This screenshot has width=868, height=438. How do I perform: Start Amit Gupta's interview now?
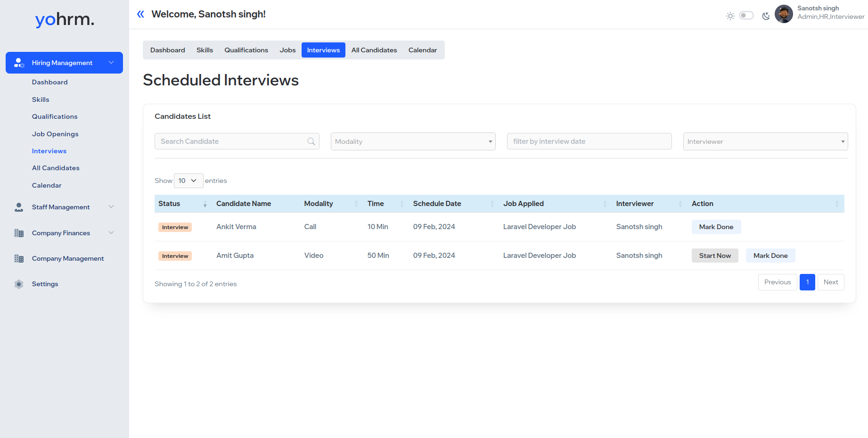[x=715, y=256]
